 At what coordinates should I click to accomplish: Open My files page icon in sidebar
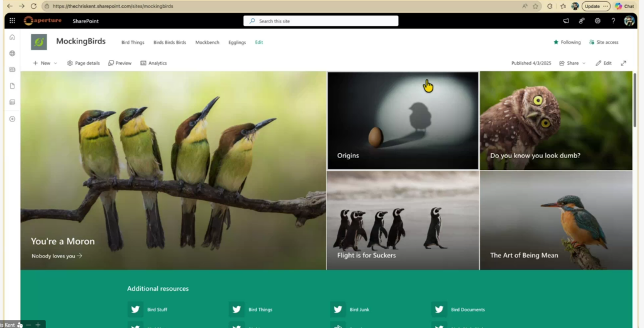pyautogui.click(x=12, y=86)
